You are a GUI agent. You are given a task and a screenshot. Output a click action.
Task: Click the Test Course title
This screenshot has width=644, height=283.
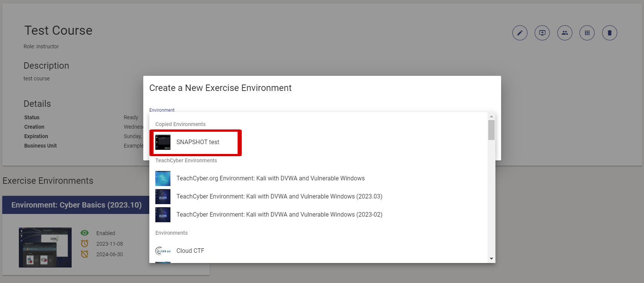58,31
